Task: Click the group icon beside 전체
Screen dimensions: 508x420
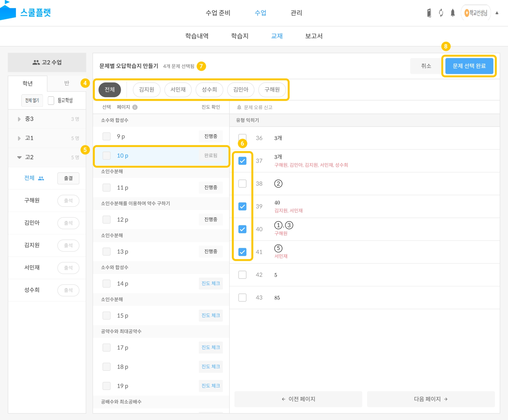Action: (x=41, y=178)
